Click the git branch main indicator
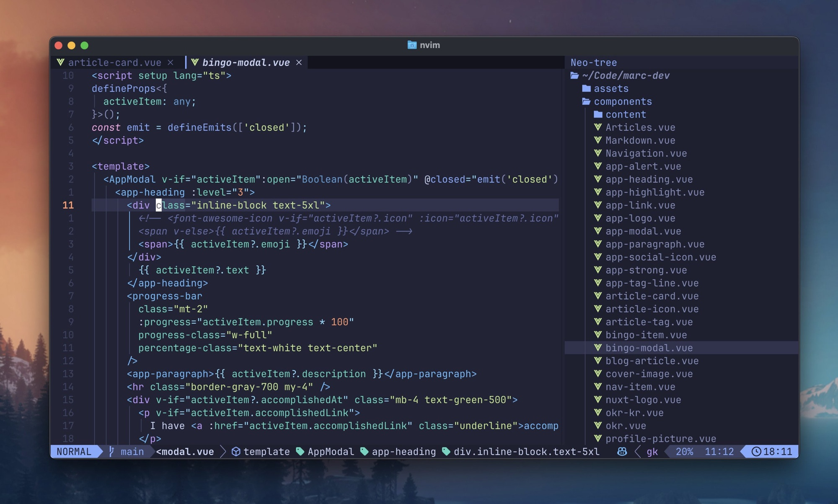The image size is (838, 504). (x=132, y=452)
